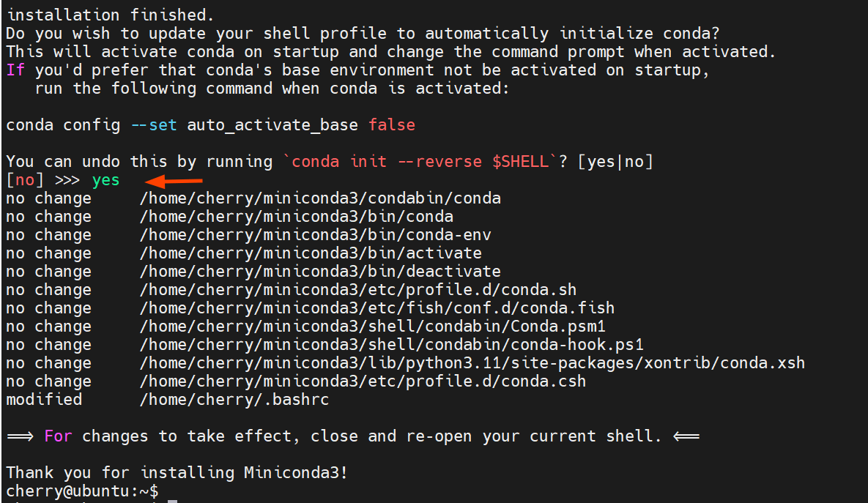Click the miniconda3/condabin/conda path
The height and width of the screenshot is (503, 868).
[320, 198]
